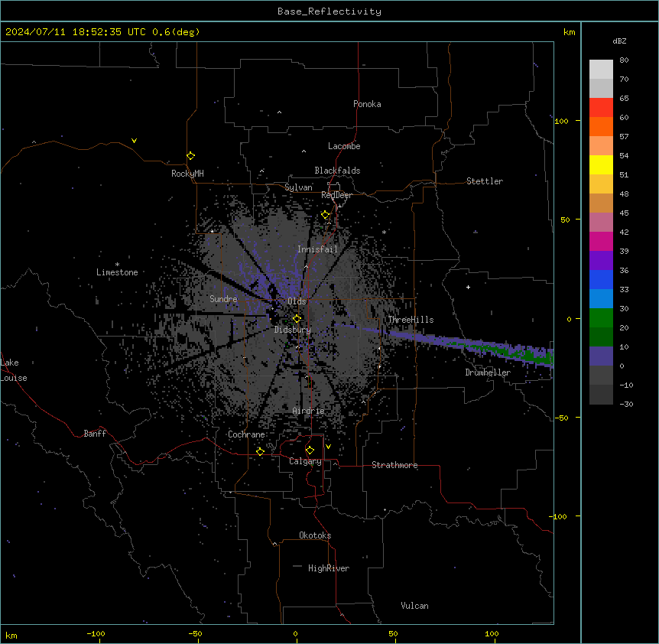Click the yellow station marker near RockyMH
Image resolution: width=659 pixels, height=644 pixels.
coord(191,156)
